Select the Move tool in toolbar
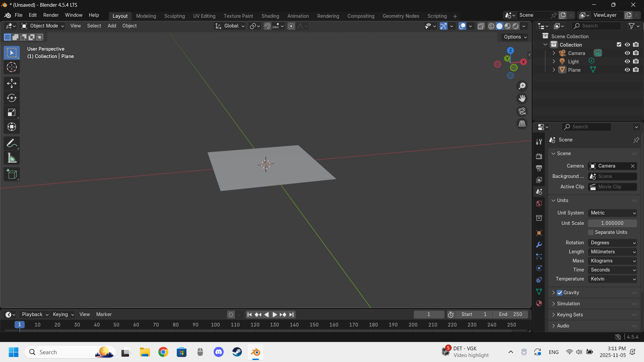Screen dimensions: 644x362 click(12, 83)
